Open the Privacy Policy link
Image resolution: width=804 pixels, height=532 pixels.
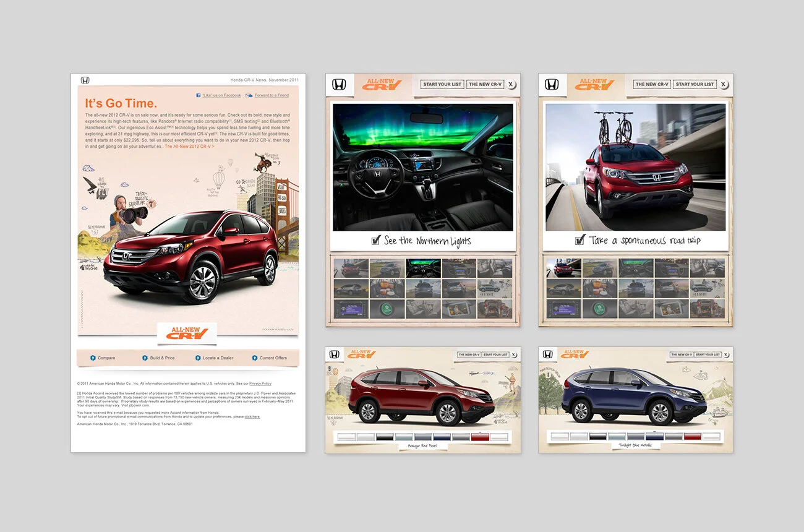pyautogui.click(x=260, y=384)
